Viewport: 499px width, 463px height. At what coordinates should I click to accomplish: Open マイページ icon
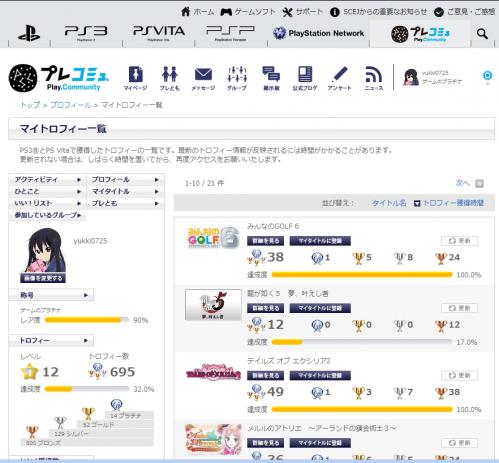click(x=135, y=78)
